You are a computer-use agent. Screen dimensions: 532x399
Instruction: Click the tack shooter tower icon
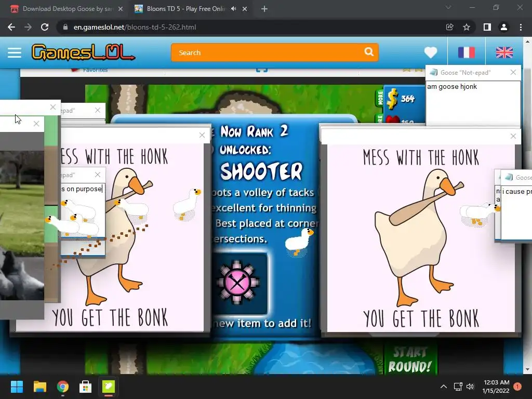237,282
